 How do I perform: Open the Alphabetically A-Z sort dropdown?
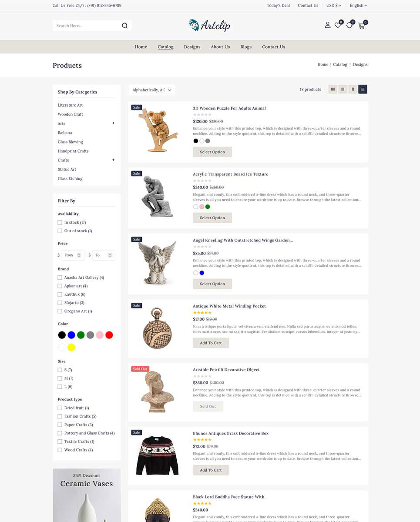(152, 90)
